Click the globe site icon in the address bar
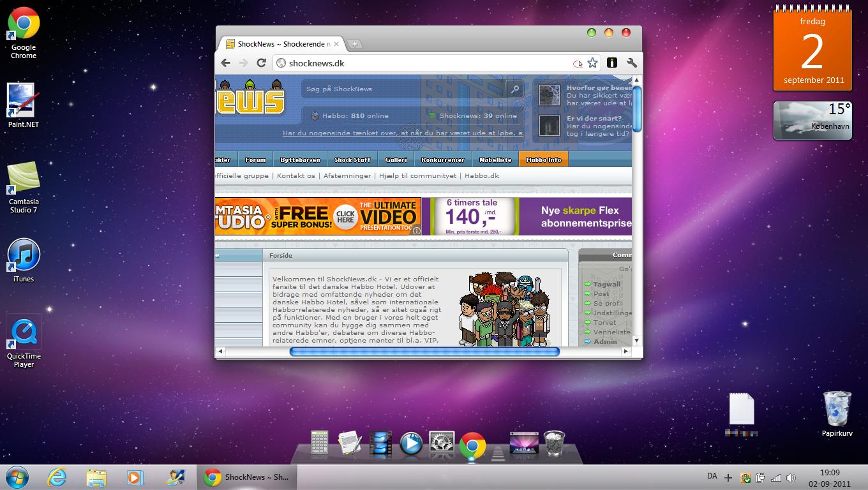The height and width of the screenshot is (490, 868). click(x=281, y=63)
